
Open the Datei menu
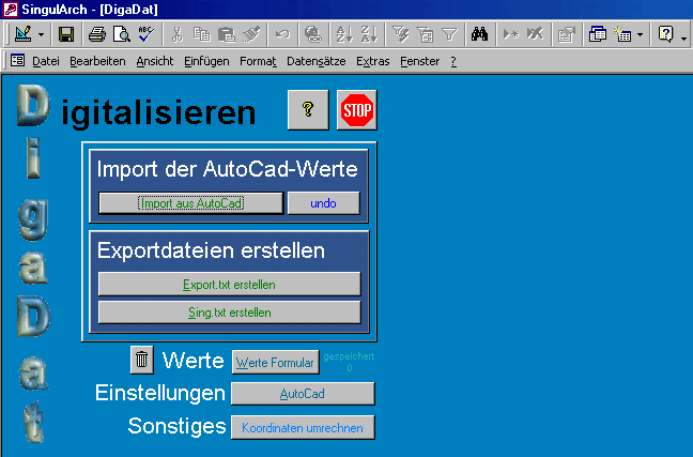pyautogui.click(x=46, y=61)
